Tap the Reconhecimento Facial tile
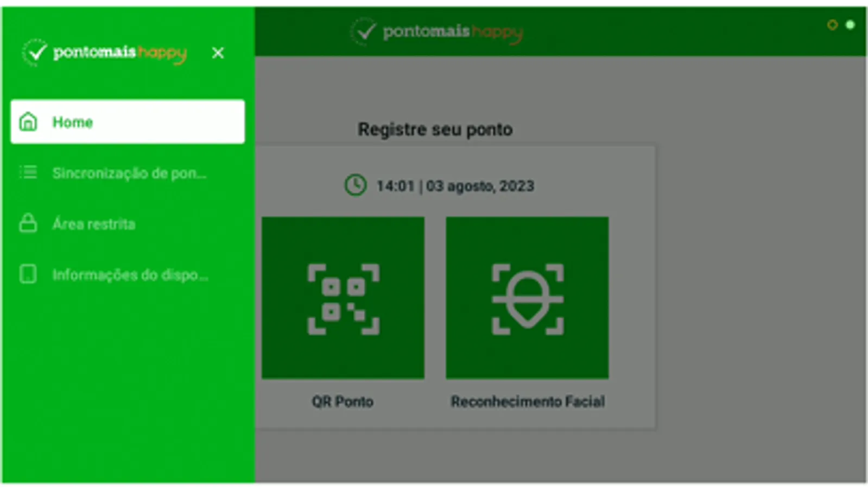The width and height of the screenshot is (868, 489). pyautogui.click(x=527, y=298)
